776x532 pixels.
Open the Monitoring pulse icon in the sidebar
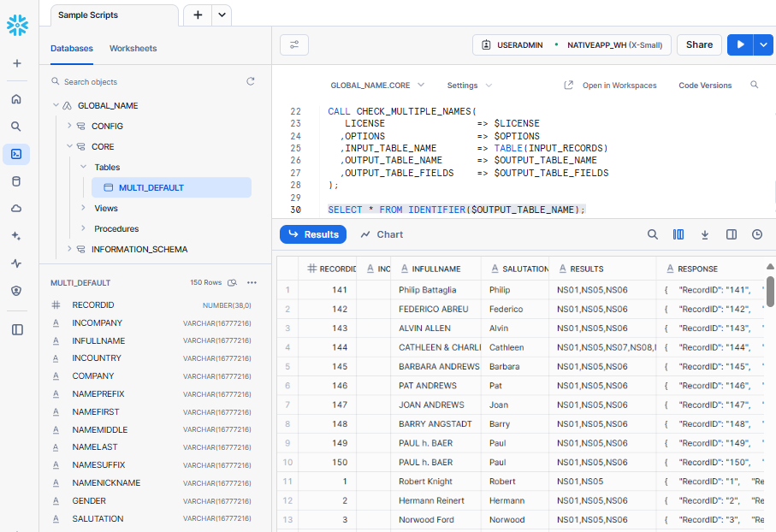click(x=16, y=263)
